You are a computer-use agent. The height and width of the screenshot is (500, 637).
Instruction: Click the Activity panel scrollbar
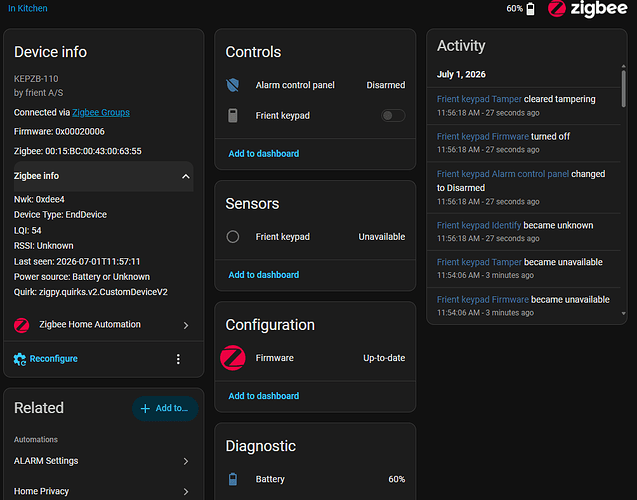[624, 88]
